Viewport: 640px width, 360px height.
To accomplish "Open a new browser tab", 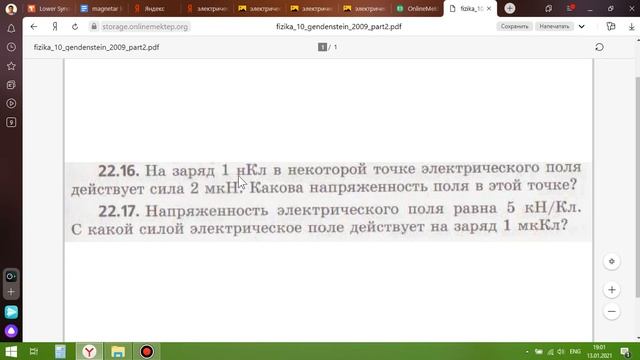I will pyautogui.click(x=509, y=8).
